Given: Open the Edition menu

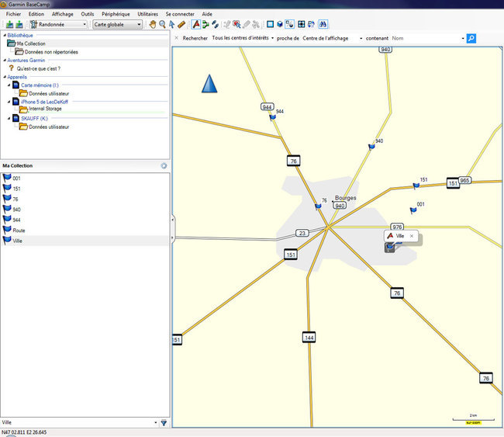Looking at the screenshot, I should pyautogui.click(x=36, y=14).
